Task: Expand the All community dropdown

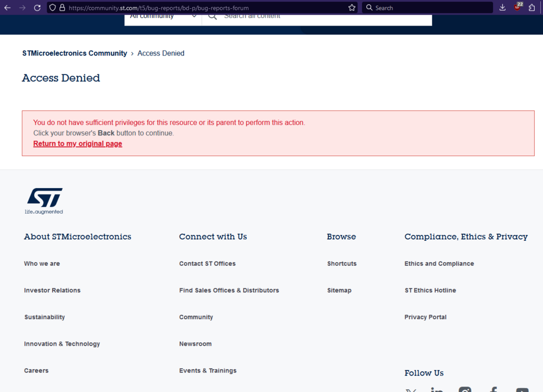Action: (163, 20)
